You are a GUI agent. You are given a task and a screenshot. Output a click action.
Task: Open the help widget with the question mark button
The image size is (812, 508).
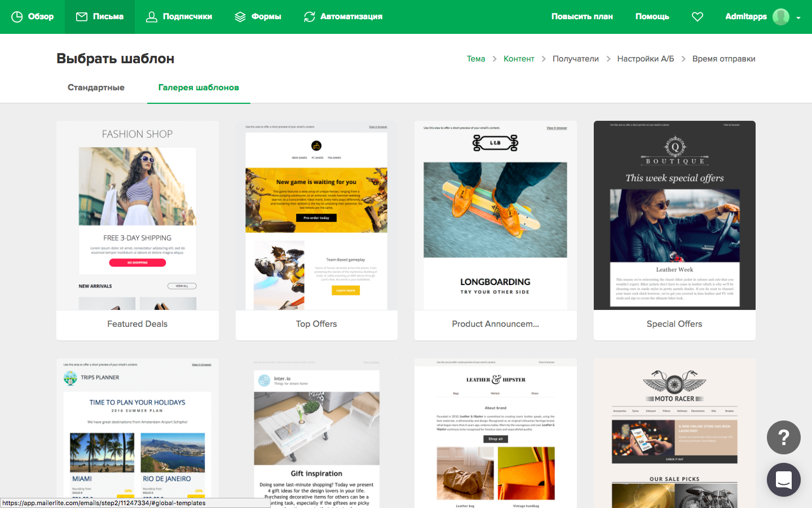pos(783,437)
